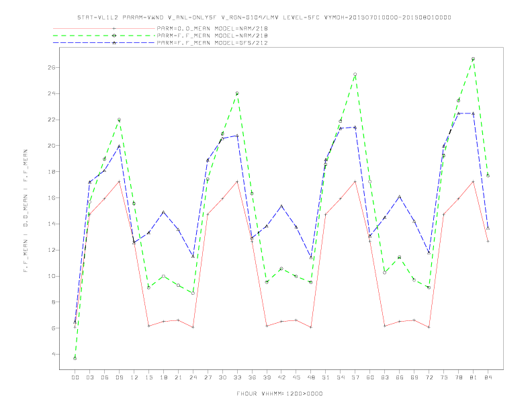This screenshot has width=532, height=411.
Task: Click x-axis forecast hour label 30
Action: pos(222,377)
